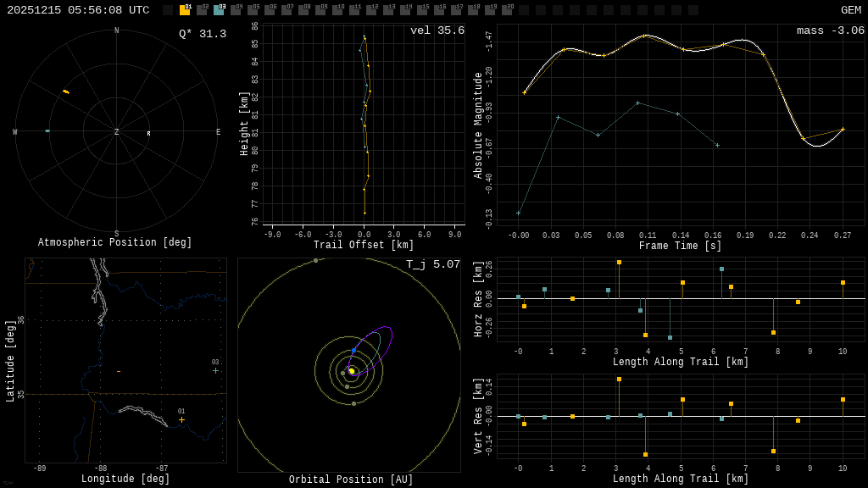
Task: Toggle station 06 indicator box
Action: 270,9
